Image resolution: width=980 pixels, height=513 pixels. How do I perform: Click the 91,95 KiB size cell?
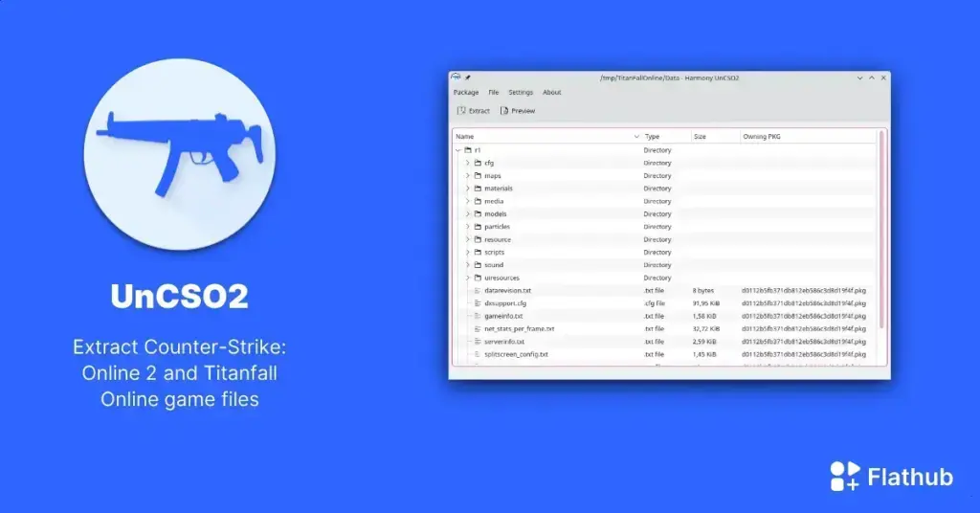[x=705, y=303]
